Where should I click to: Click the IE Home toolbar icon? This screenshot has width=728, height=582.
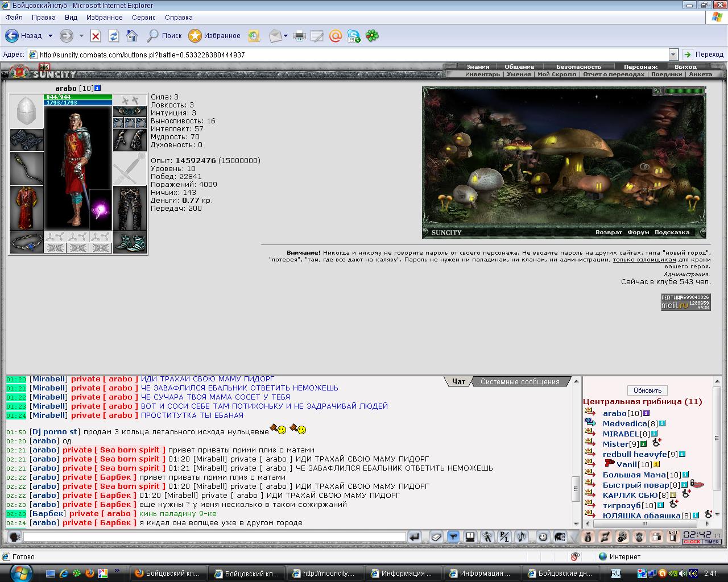[132, 36]
